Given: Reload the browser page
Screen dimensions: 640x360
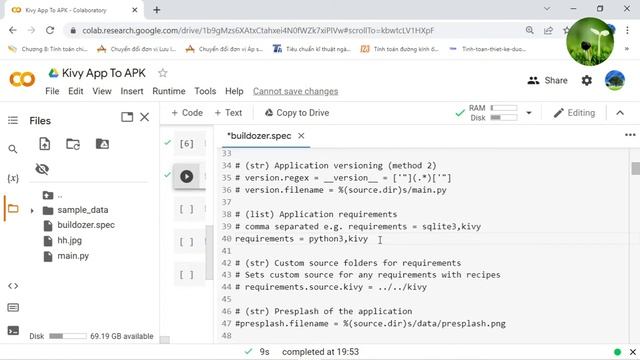Looking at the screenshot, I should tap(50, 30).
